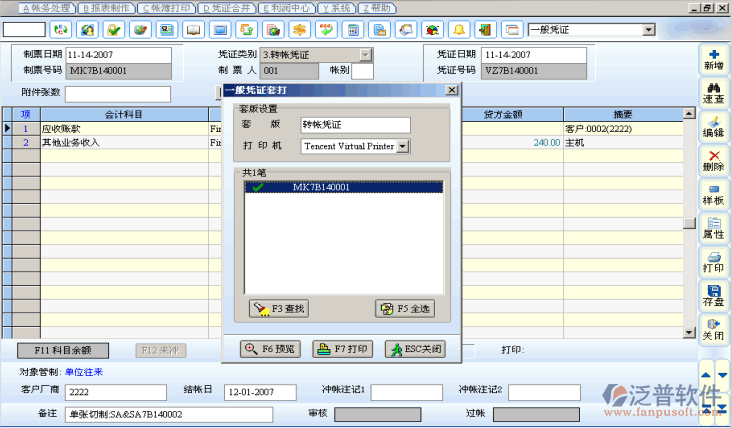This screenshot has width=732, height=428.
Task: Click the 新增 (add new) sidebar button
Action: point(713,60)
